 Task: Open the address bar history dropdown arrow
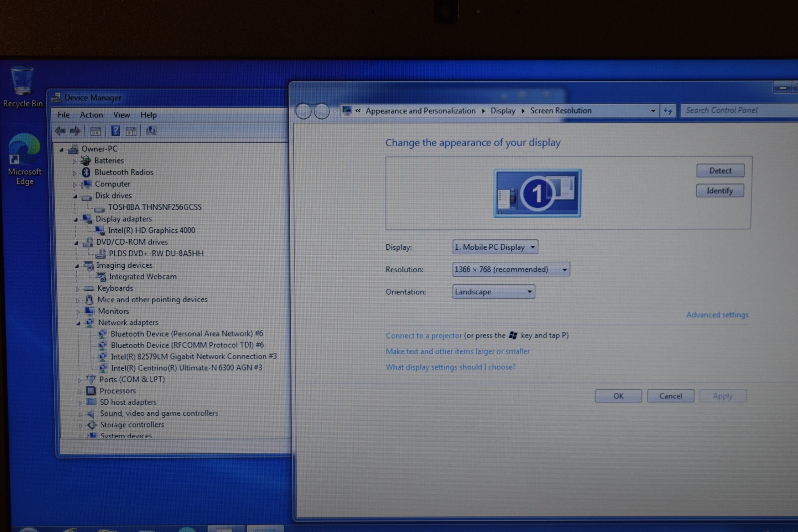point(653,111)
